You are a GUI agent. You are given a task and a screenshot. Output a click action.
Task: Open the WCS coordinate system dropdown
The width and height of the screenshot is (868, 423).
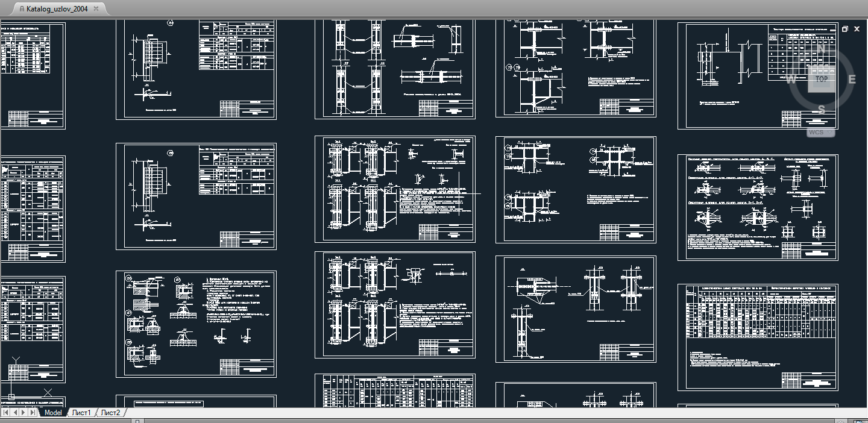coord(820,133)
